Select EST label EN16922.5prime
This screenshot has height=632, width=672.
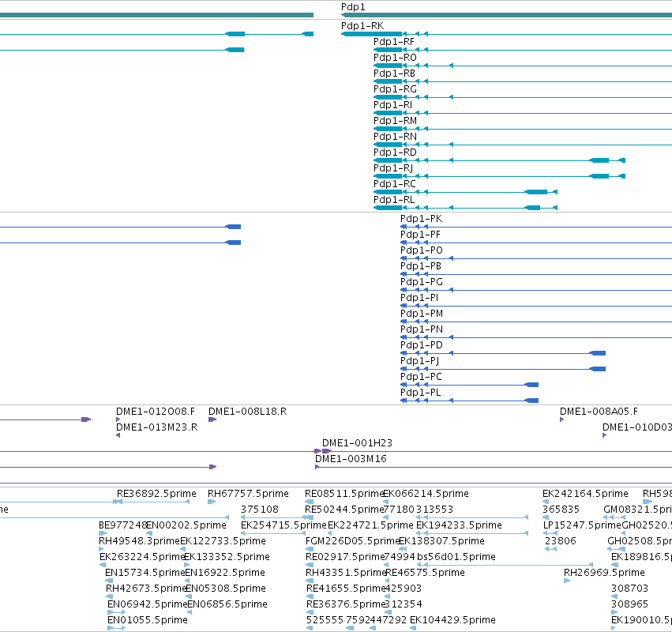[225, 573]
